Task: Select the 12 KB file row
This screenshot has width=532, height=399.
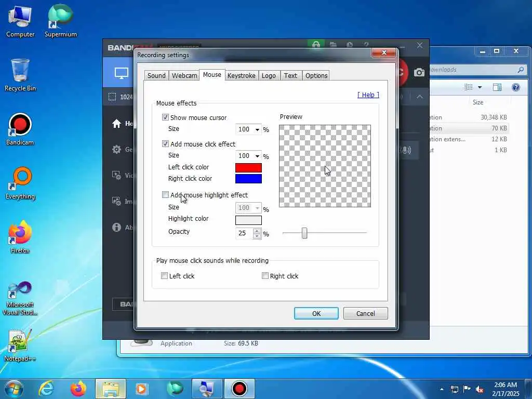Action: tap(469, 139)
